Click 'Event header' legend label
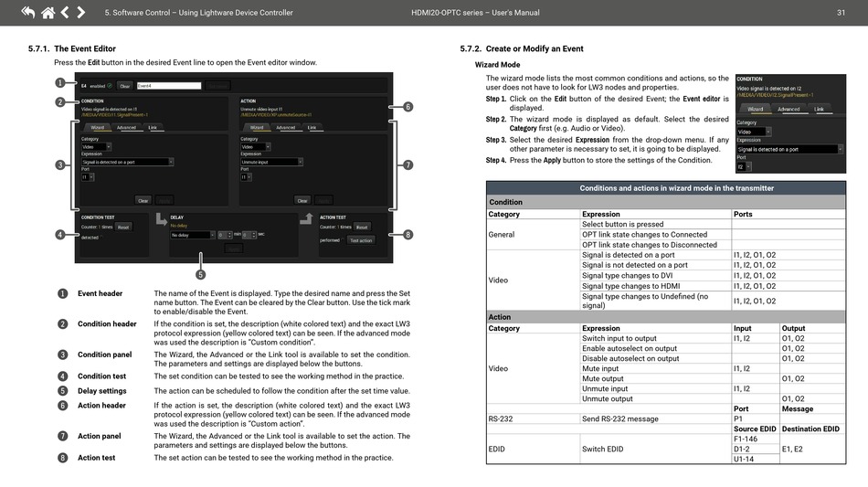The height and width of the screenshot is (487, 868). click(x=100, y=293)
